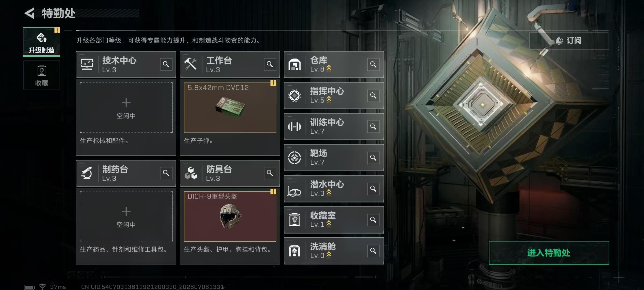Open the magnifier for 工作台
The width and height of the screenshot is (644, 290).
coord(270,64)
